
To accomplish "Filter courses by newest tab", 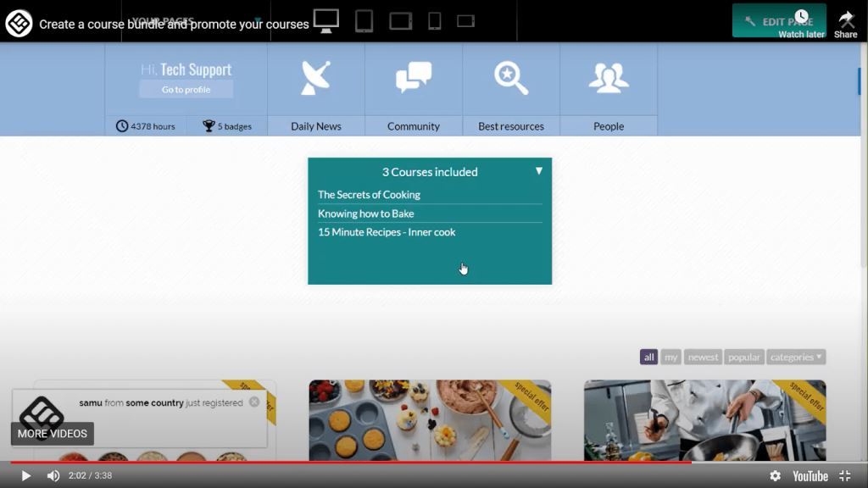I will click(x=703, y=357).
